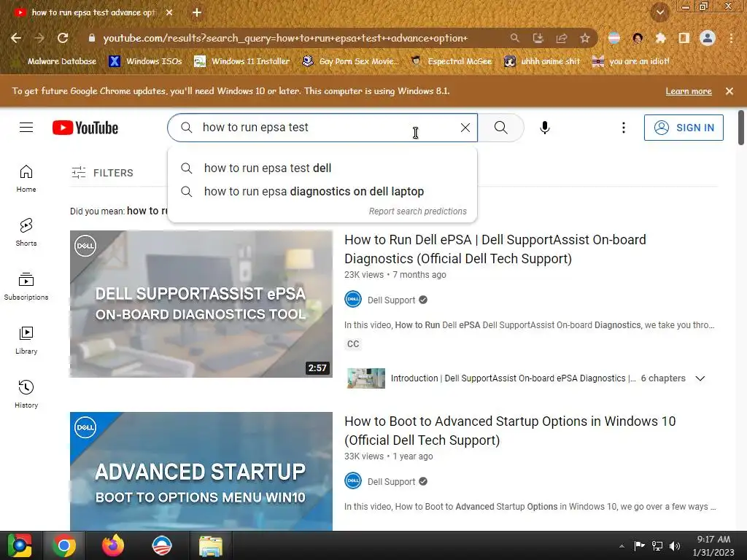Open the FILTERS options
Image resolution: width=747 pixels, height=560 pixels.
[102, 173]
